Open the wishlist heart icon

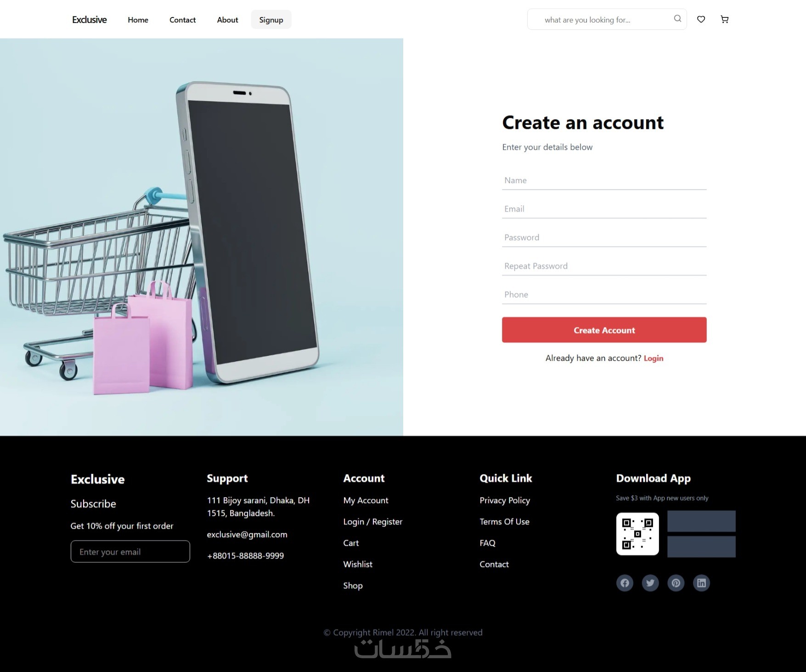701,19
